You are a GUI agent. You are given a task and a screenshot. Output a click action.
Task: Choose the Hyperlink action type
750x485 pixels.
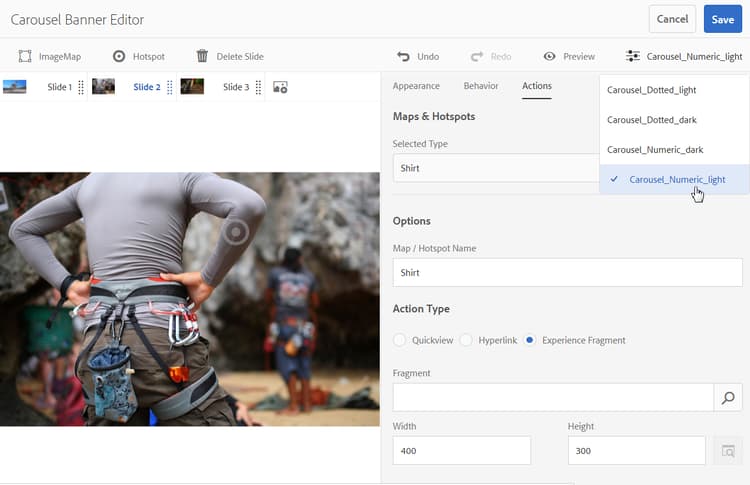[x=466, y=340]
